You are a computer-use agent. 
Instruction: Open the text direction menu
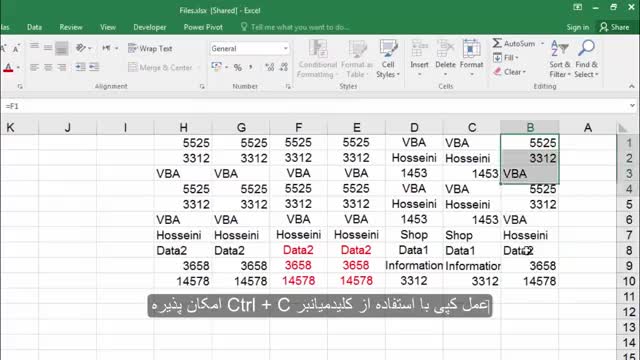pyautogui.click(x=110, y=48)
